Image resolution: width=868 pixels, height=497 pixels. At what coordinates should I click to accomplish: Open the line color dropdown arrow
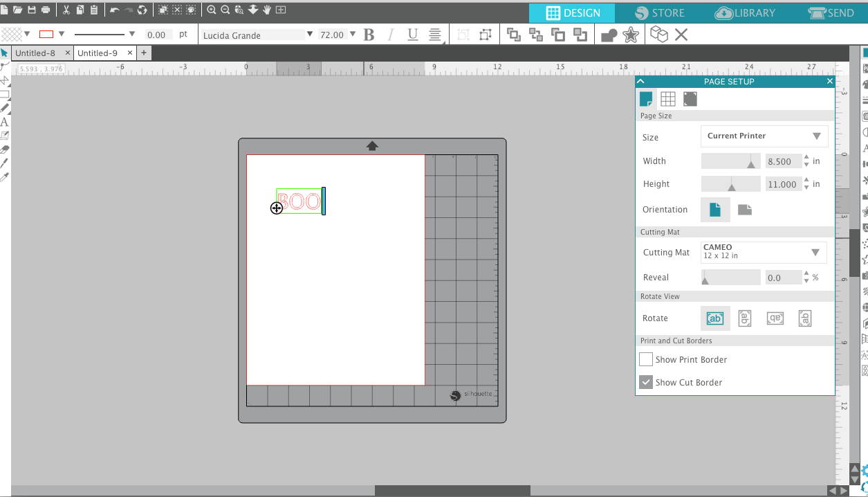(x=62, y=34)
